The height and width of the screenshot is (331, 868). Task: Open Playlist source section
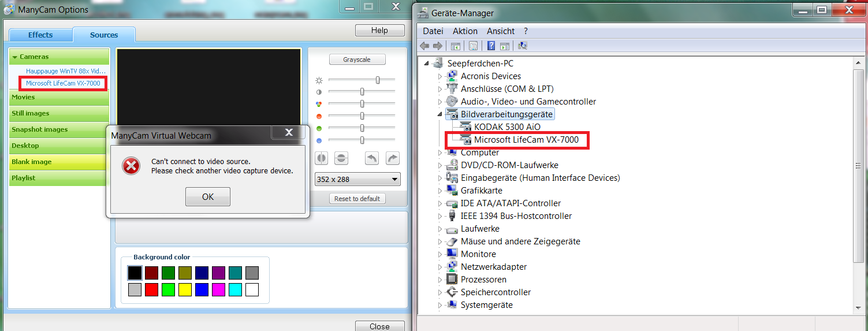[59, 178]
